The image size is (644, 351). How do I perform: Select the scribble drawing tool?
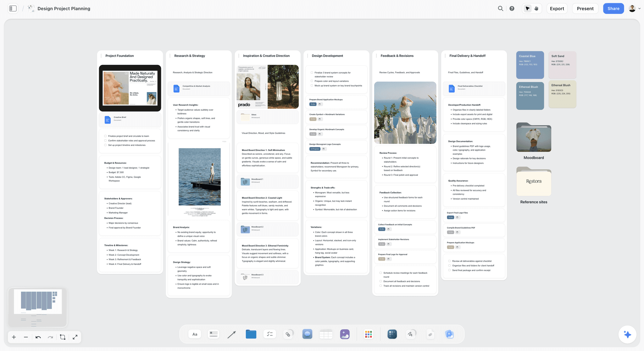tap(411, 334)
